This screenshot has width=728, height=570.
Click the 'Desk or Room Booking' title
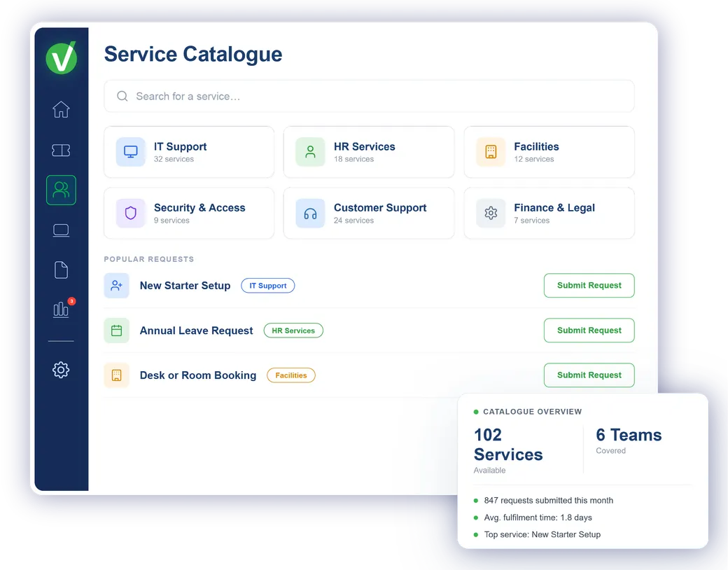click(x=198, y=375)
